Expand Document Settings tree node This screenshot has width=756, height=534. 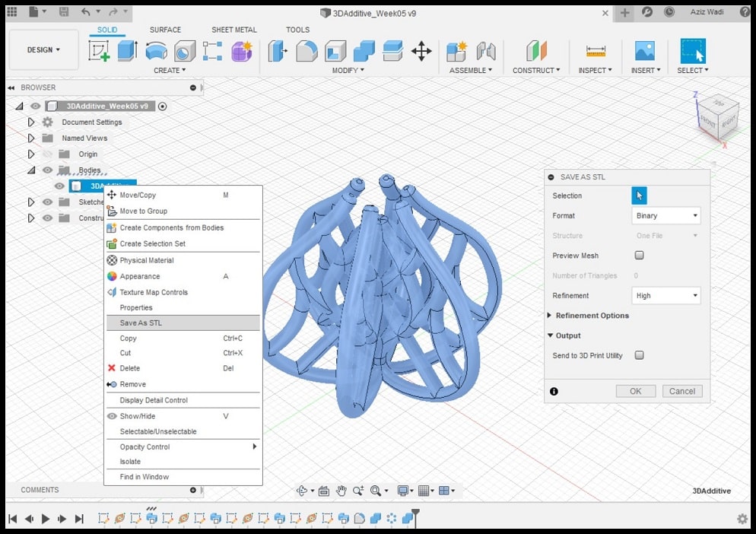click(31, 122)
